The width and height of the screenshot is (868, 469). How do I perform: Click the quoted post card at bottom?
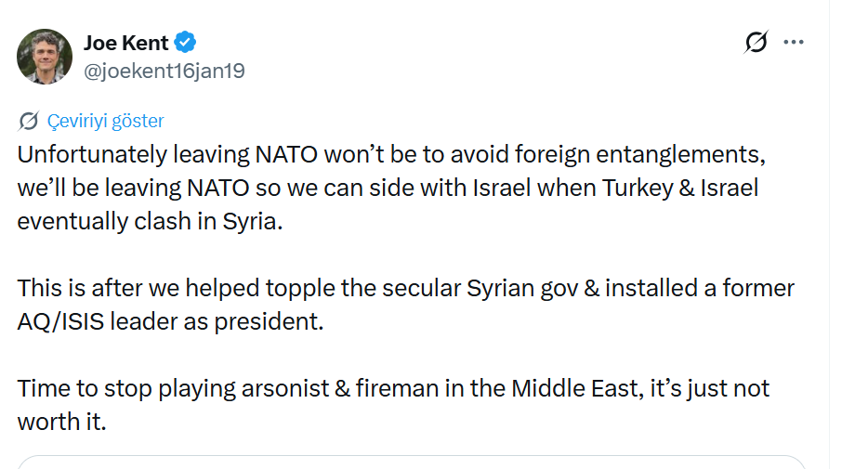pyautogui.click(x=411, y=462)
